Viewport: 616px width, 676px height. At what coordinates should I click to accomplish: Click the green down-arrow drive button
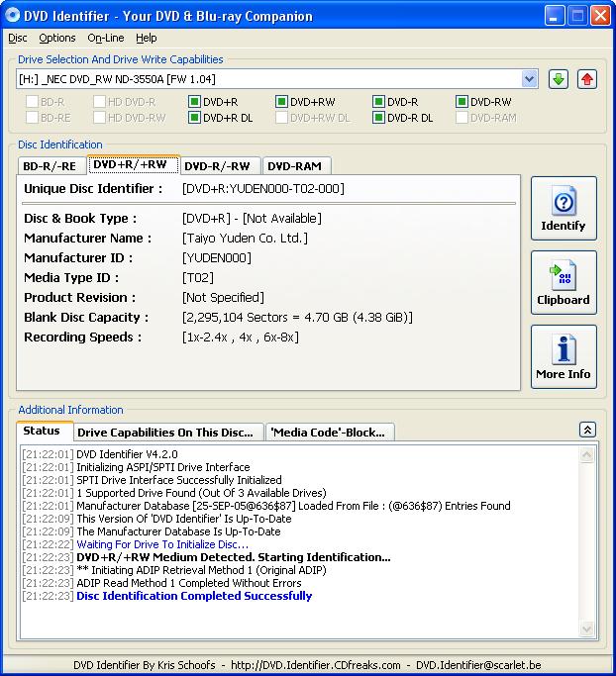click(559, 79)
